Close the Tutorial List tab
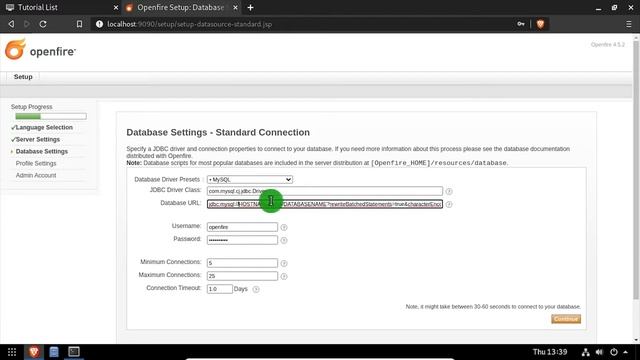 click(x=116, y=7)
